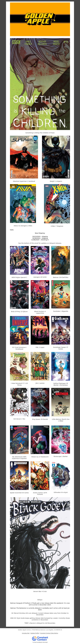Open the Unsubscribe link
80x644 pixels.
pos(26,633)
